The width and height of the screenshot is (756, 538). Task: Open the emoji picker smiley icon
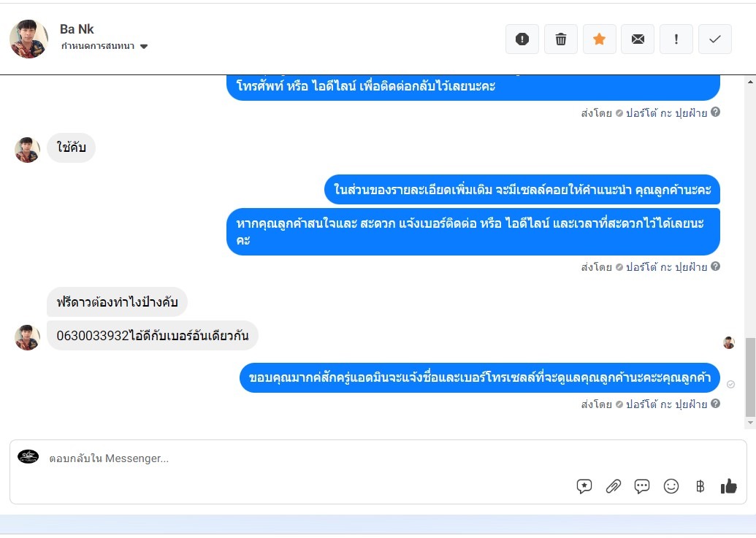pyautogui.click(x=671, y=486)
